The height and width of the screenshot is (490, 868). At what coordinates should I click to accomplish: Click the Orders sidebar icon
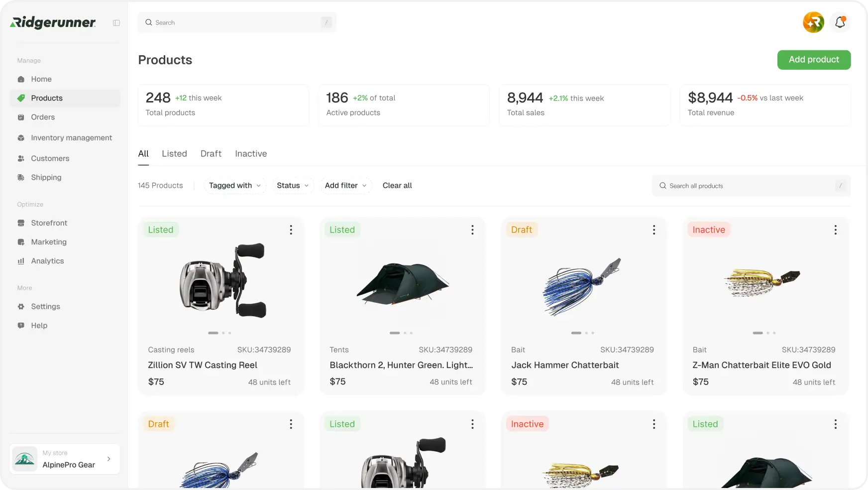click(x=21, y=117)
